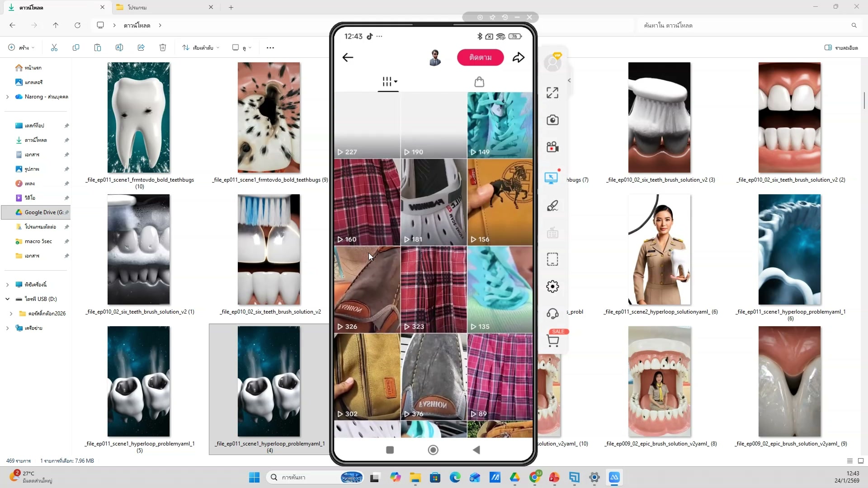The image size is (868, 488).
Task: Open the เรียงลำดับ sort dropdown
Action: coord(200,47)
